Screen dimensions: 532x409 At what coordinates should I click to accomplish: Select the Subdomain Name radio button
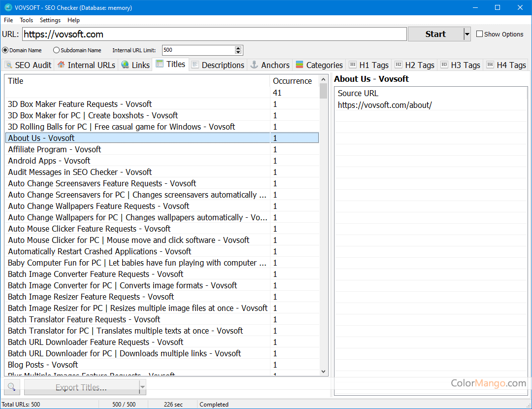[56, 50]
